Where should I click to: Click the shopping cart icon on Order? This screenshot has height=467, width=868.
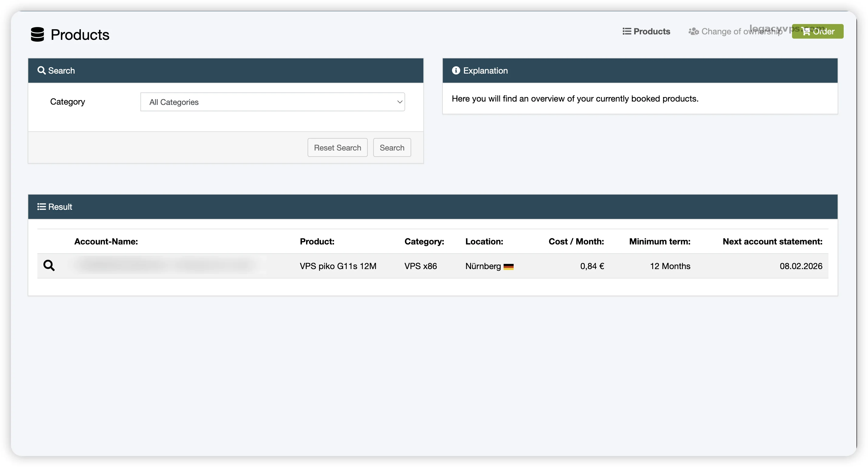pos(806,31)
